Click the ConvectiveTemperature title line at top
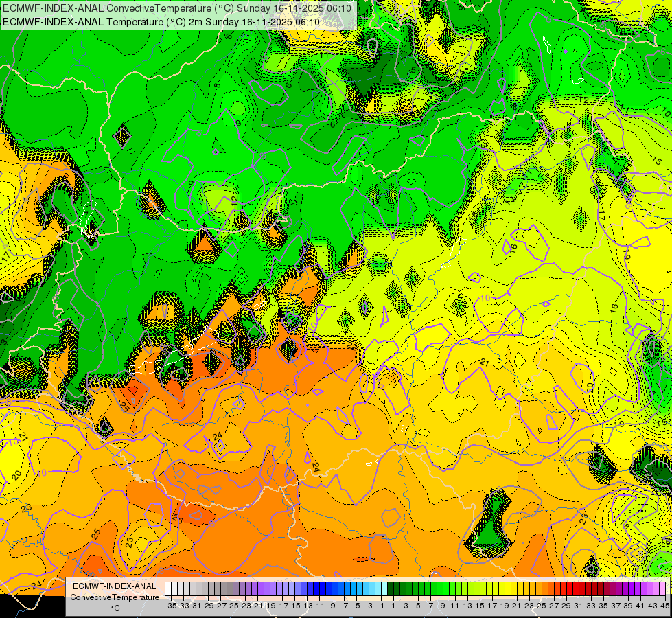Image resolution: width=672 pixels, height=618 pixels. coord(177,8)
